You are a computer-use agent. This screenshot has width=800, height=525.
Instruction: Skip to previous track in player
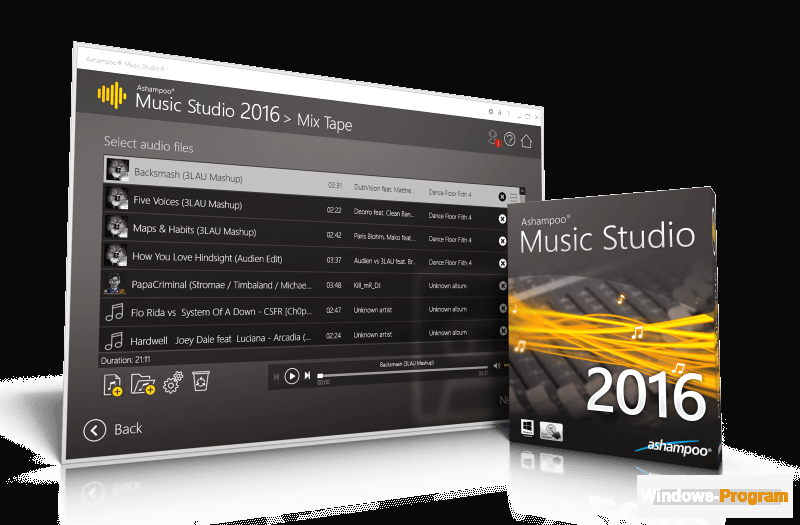coord(277,377)
